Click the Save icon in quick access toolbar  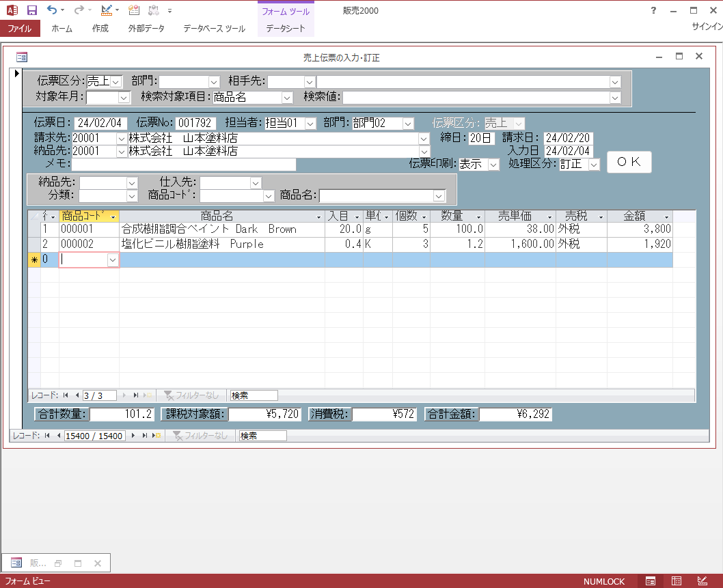pos(31,10)
